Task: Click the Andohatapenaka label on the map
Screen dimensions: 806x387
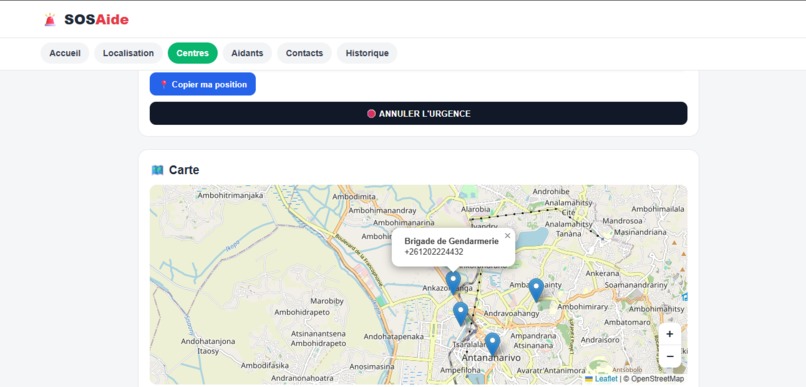Action: click(x=394, y=337)
